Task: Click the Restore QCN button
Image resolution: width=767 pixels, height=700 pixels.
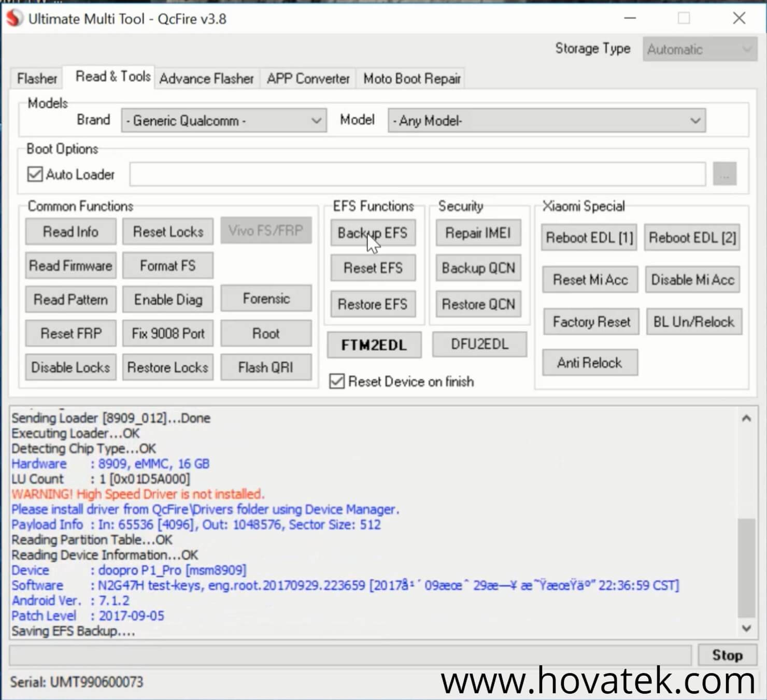Action: point(478,304)
